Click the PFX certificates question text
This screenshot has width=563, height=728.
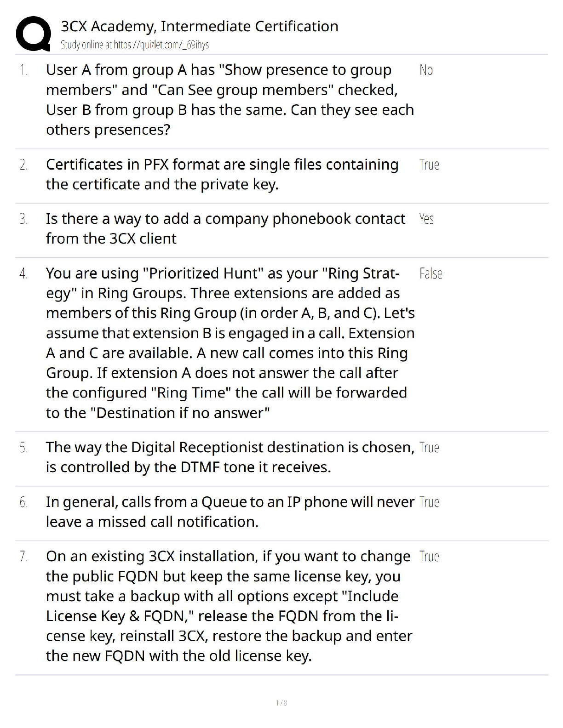coord(222,174)
